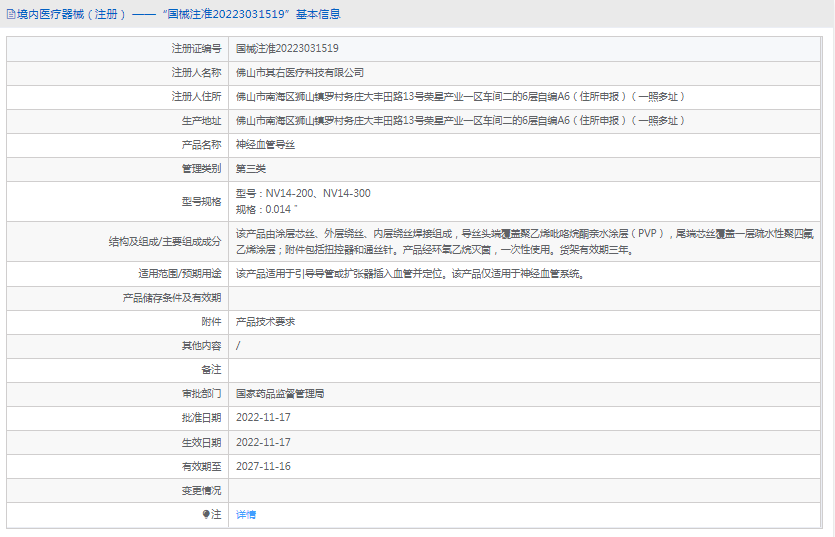The width and height of the screenshot is (835, 537).
Task: Click the 适用范围/预期用途 label cell
Action: click(118, 274)
